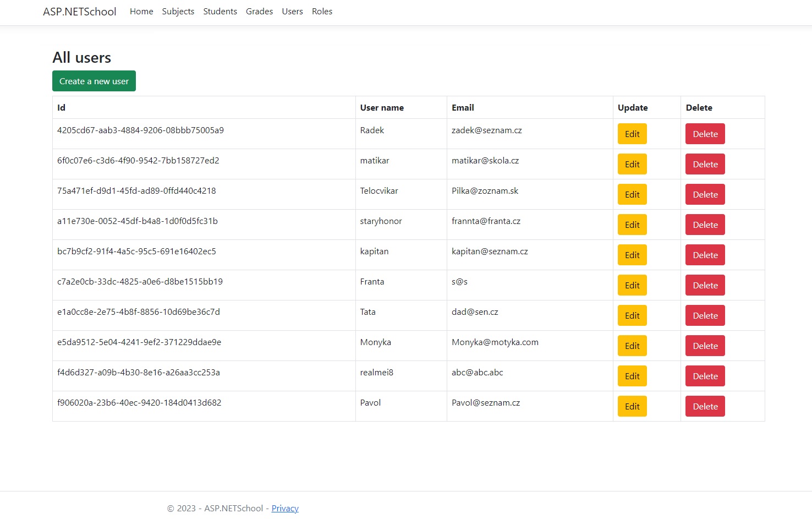Viewport: 812px width, 519px height.
Task: Select Id starting with c7a2e0cb
Action: 140,282
